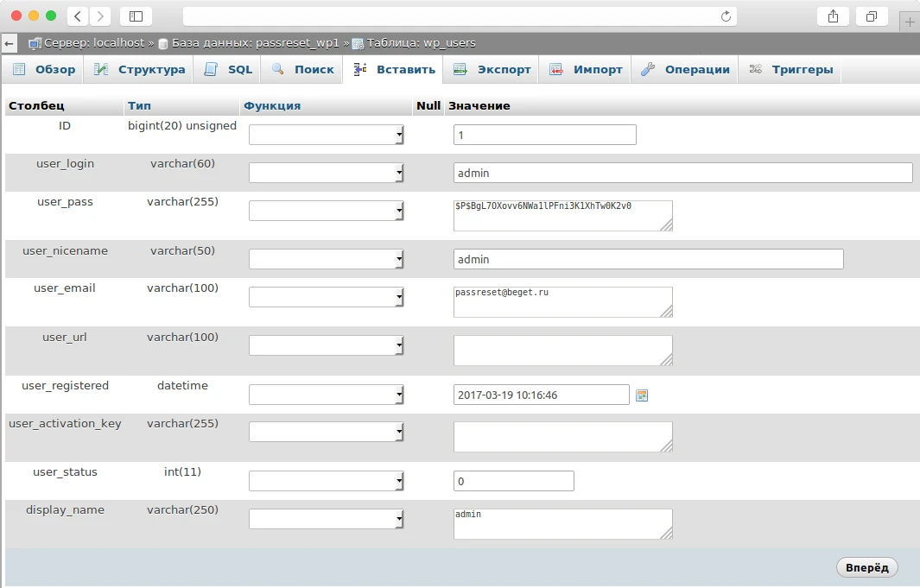Show all tabs overview icon
The image size is (920, 588).
[x=872, y=16]
